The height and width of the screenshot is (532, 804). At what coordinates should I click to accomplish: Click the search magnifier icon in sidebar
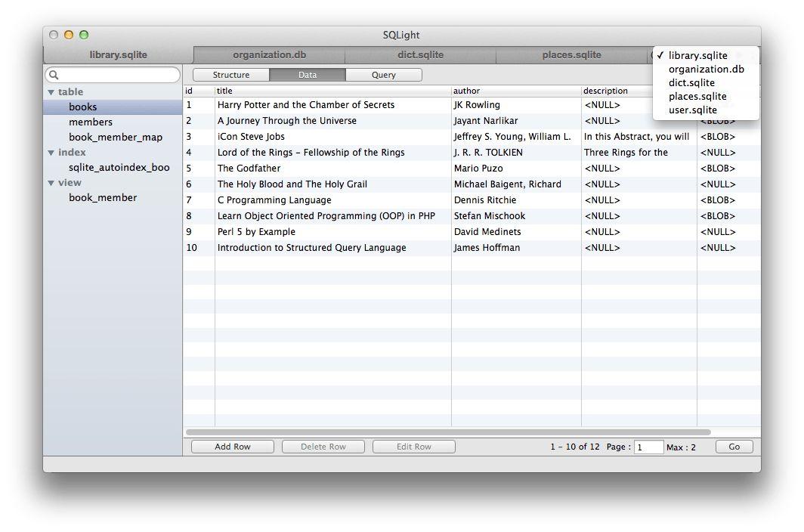(x=54, y=75)
